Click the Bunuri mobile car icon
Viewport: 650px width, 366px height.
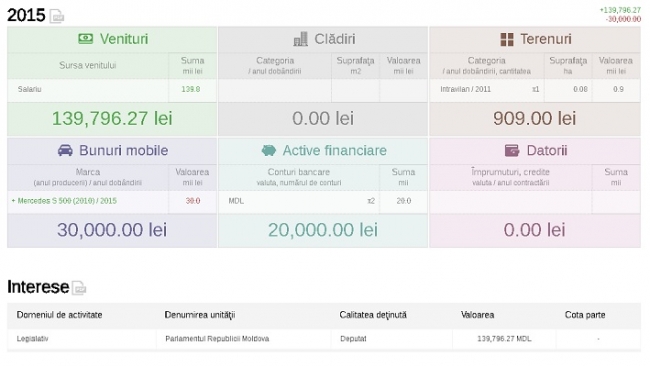65,150
